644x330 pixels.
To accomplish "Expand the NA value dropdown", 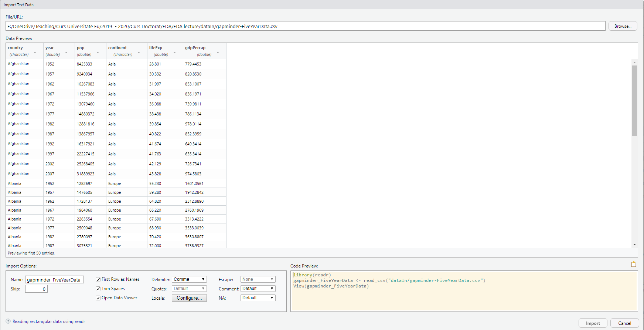I will tap(258, 298).
